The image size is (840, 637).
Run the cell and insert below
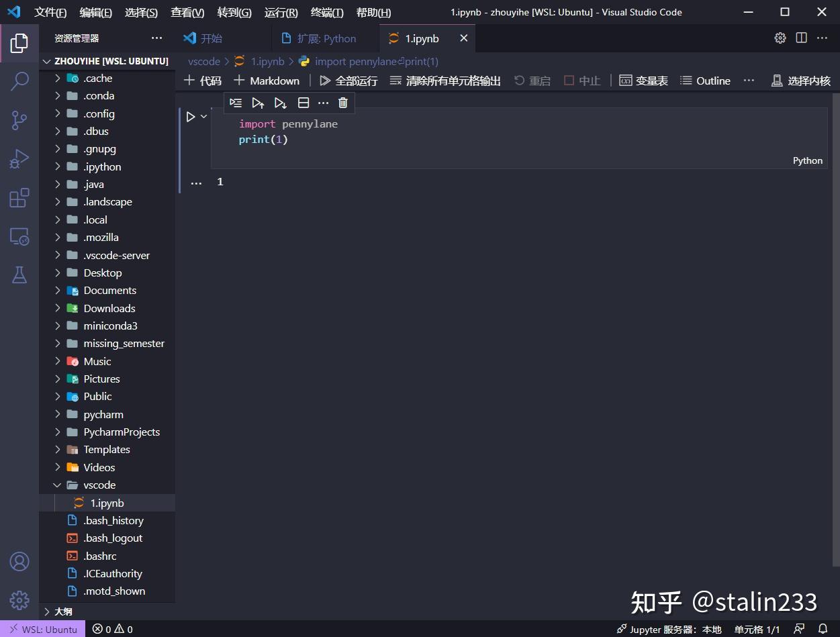pos(281,103)
